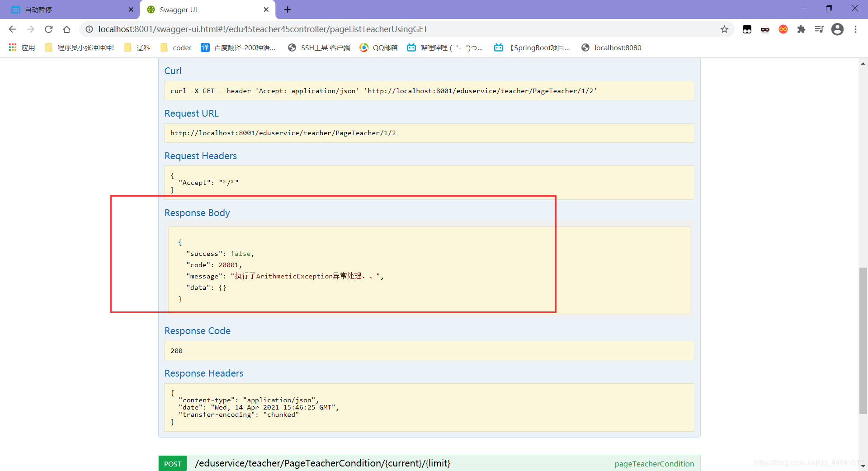Click the scrollbar up arrow
Viewport: 868px width, 471px height.
863,63
